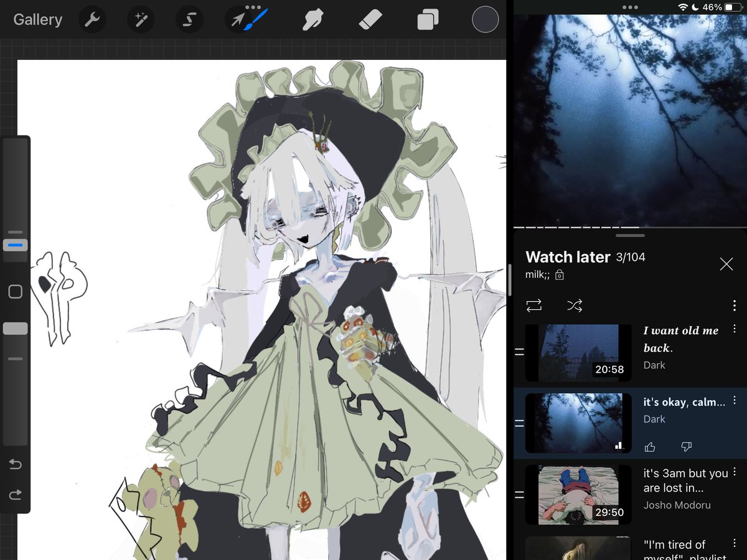Select the Selection S-ribbon tool
Viewport: 747px width, 560px height.
click(x=189, y=20)
